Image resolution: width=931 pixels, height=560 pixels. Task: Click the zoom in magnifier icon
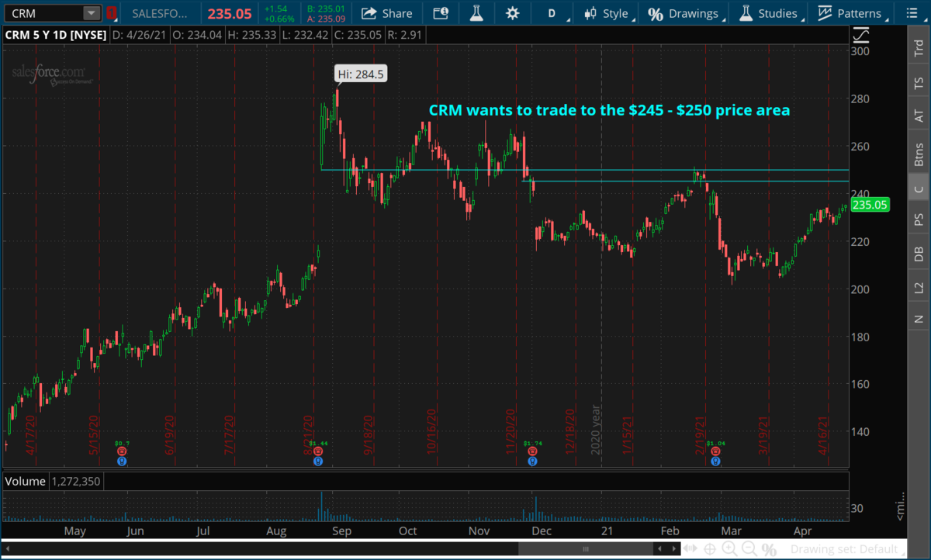point(730,549)
